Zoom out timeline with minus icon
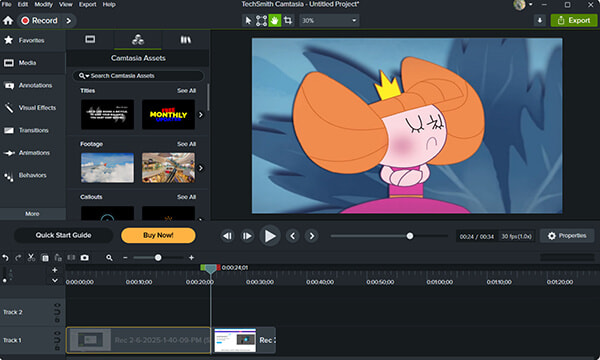The image size is (600, 360). pyautogui.click(x=125, y=258)
